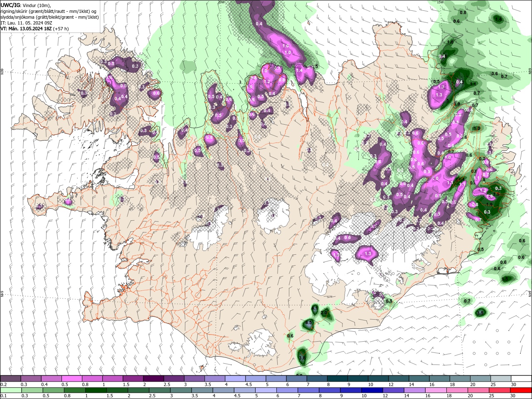Click the 'UWC/IG: Vindur (10m),' title line
The height and width of the screenshot is (399, 532).
(x=25, y=5)
